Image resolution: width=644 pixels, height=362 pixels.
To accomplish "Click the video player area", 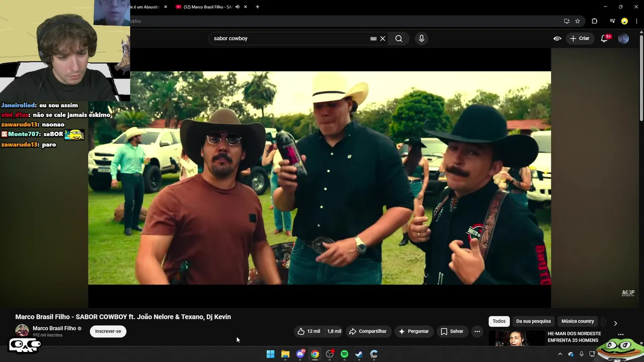I will click(x=319, y=178).
